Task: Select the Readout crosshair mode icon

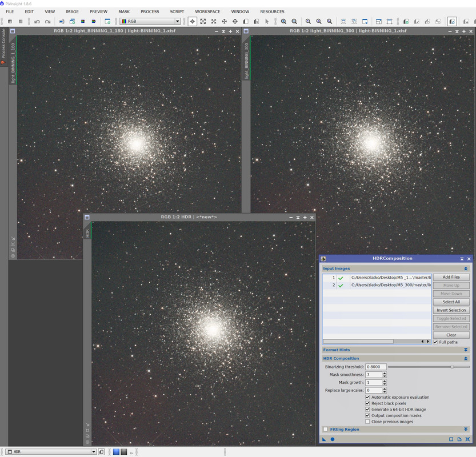Action: [192, 22]
